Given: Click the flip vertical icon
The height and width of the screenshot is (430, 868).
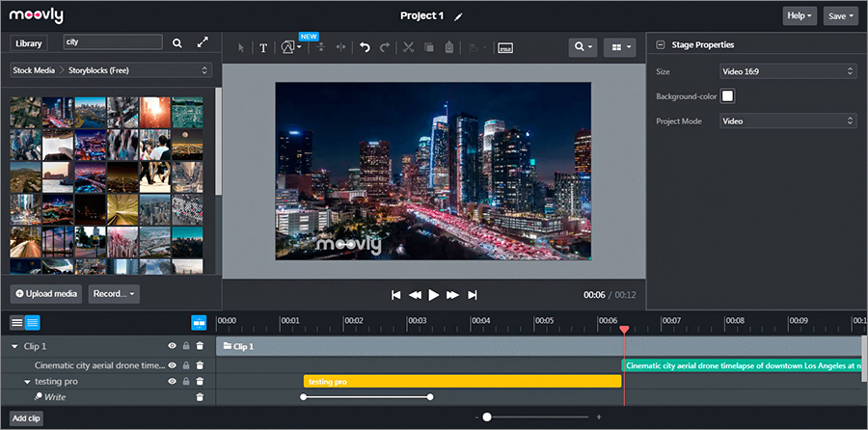Looking at the screenshot, I should [320, 47].
